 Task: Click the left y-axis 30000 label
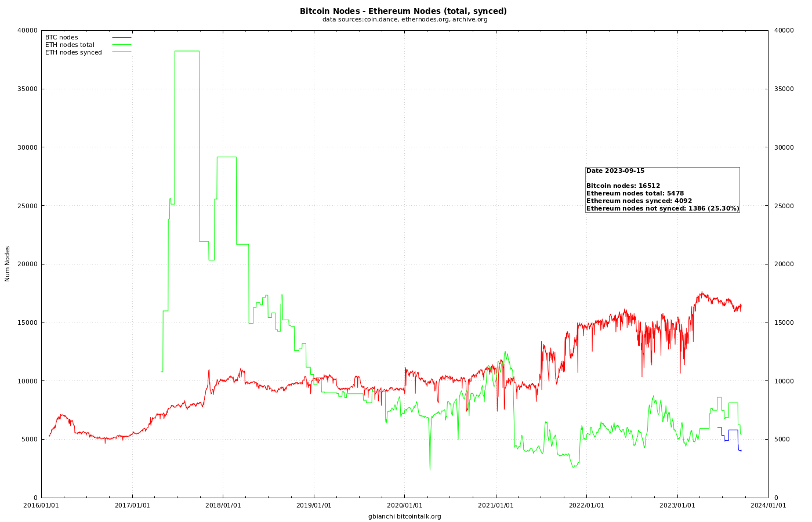click(28, 147)
